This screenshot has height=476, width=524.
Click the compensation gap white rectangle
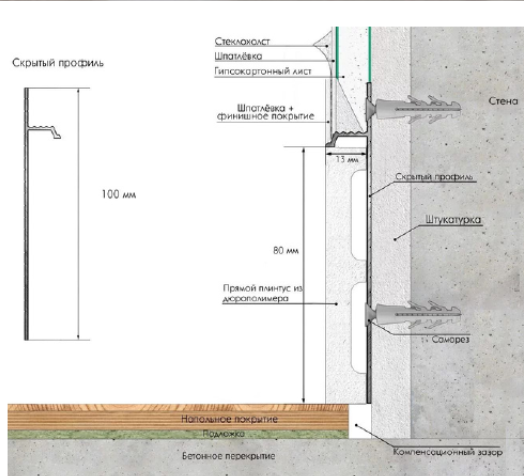tap(360, 421)
